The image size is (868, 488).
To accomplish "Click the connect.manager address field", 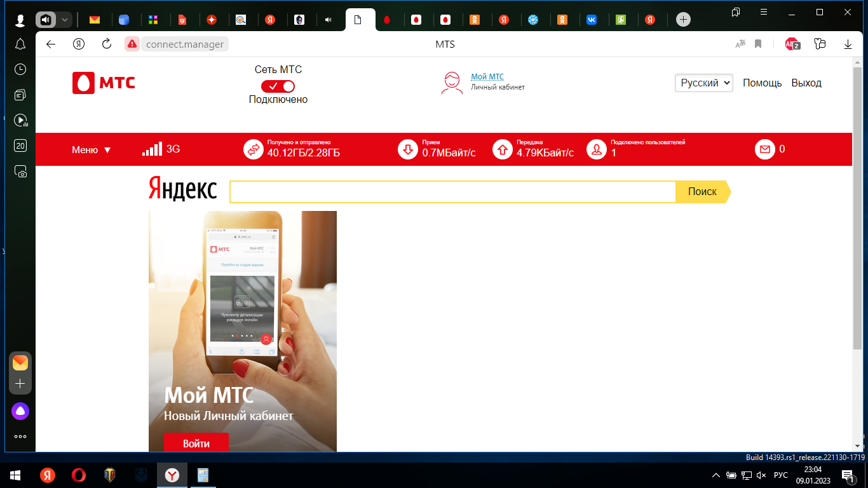I will (184, 44).
